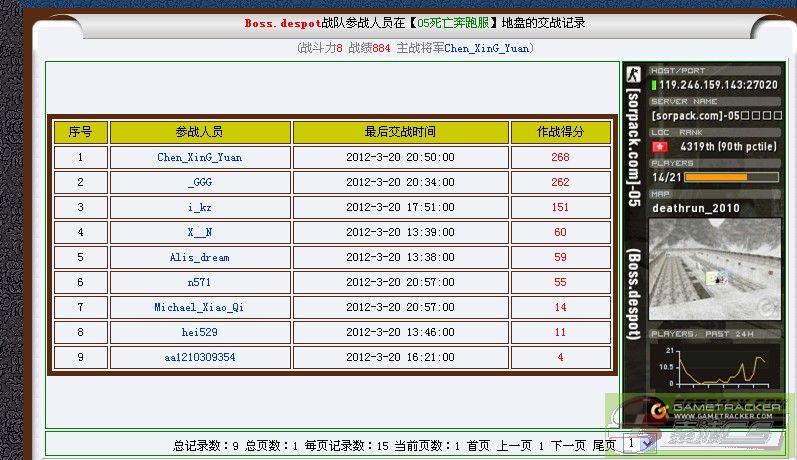Click the players past 24h graph

tap(713, 365)
